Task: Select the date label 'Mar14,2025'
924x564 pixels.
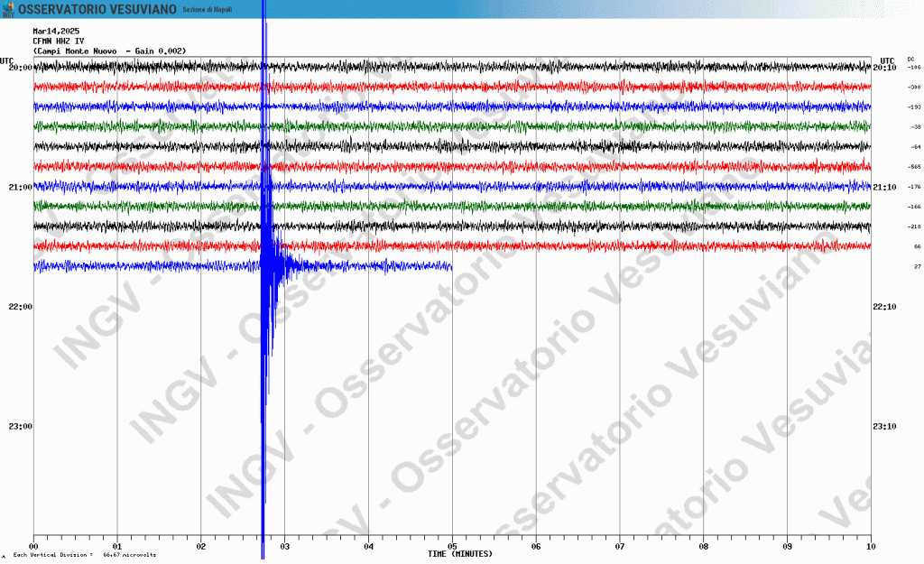Action: (x=56, y=32)
